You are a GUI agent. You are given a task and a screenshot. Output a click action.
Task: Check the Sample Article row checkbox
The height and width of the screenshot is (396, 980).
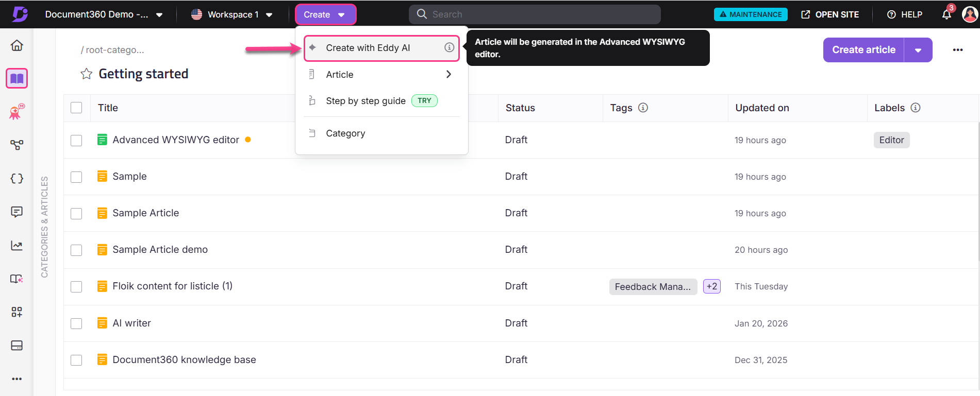pyautogui.click(x=76, y=213)
